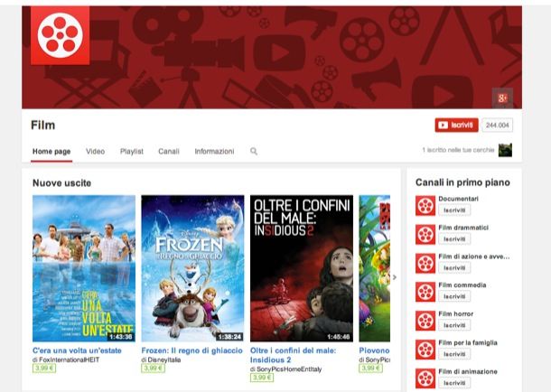The width and height of the screenshot is (551, 392).
Task: Click the Film channel reel avatar
Action: coord(61,35)
